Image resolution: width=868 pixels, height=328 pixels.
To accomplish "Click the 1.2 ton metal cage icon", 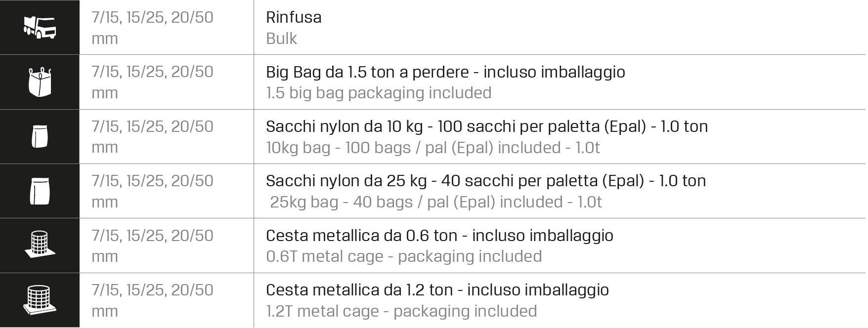I will (40, 300).
